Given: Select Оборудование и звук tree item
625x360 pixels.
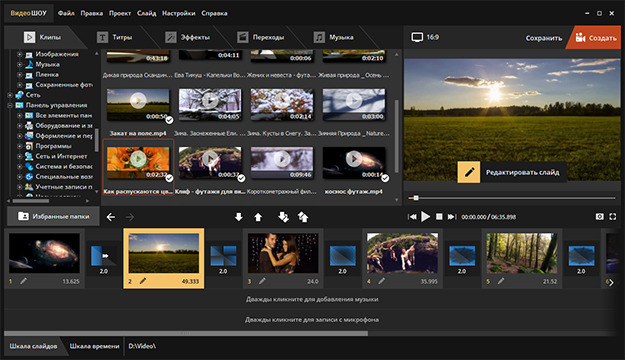Looking at the screenshot, I should (x=59, y=126).
